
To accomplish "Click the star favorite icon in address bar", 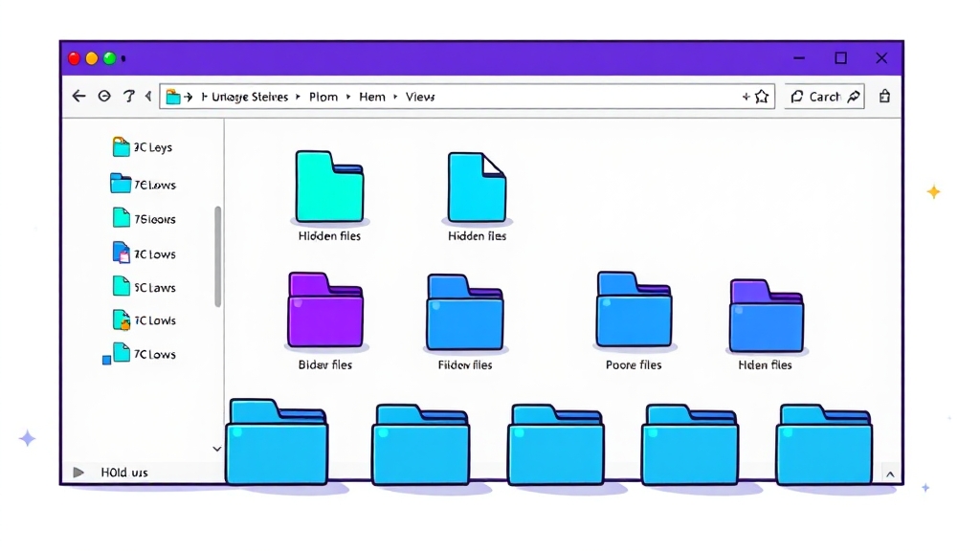I will click(x=762, y=97).
